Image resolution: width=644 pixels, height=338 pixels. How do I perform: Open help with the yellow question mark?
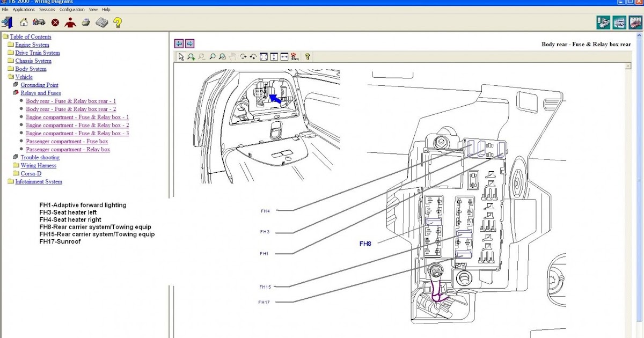pos(118,23)
